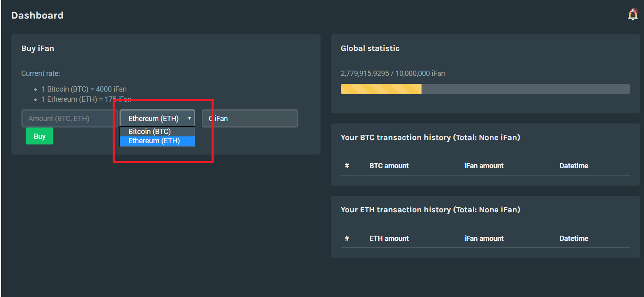
Task: Click iFan amount header in ETH history
Action: [x=484, y=238]
